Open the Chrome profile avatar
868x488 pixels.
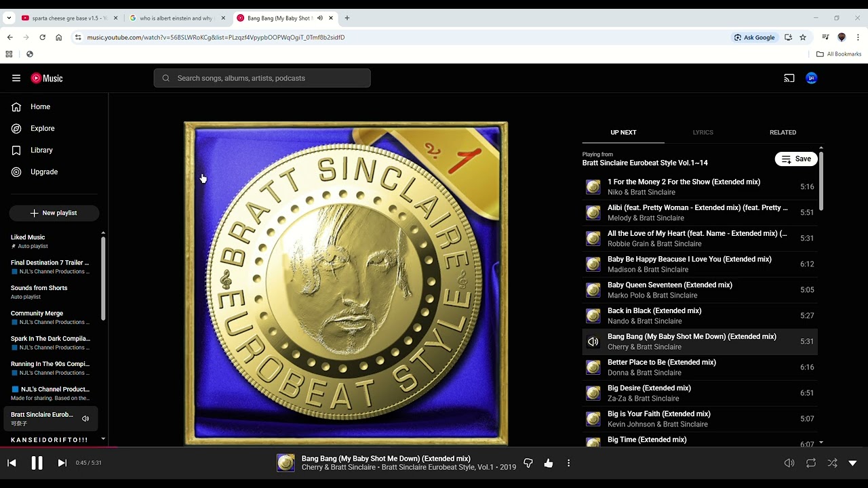tap(842, 37)
